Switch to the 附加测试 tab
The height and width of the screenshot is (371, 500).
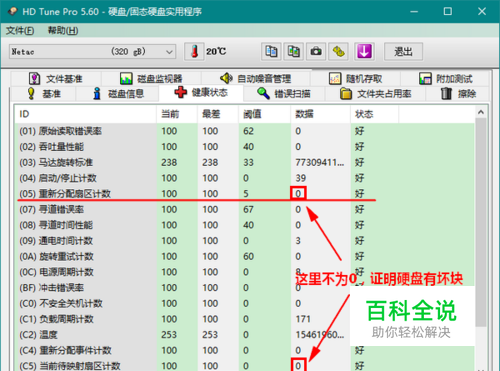click(x=445, y=79)
